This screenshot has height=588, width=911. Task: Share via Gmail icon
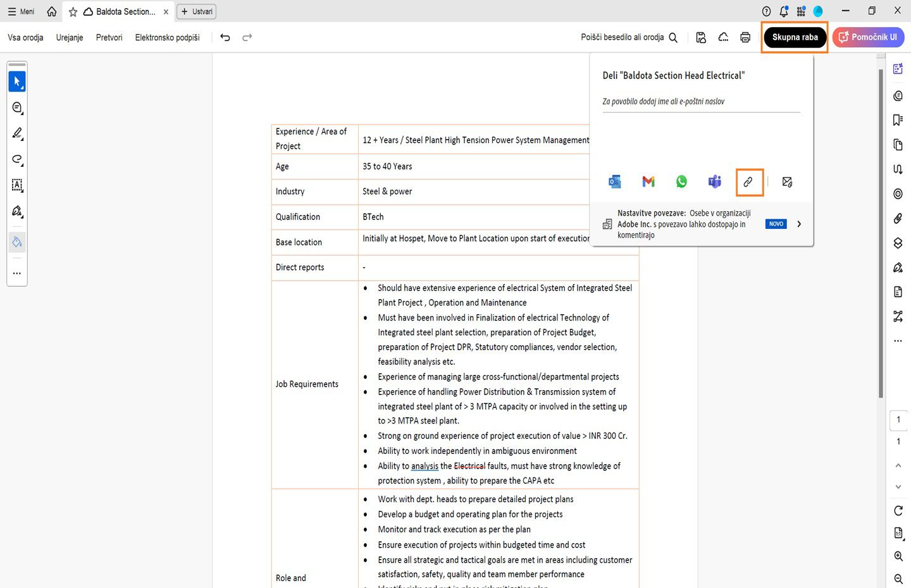coord(648,182)
